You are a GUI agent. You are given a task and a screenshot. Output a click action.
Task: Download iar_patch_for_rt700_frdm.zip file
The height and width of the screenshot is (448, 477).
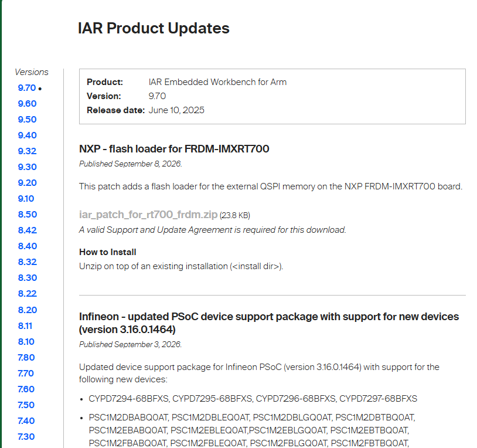click(148, 215)
